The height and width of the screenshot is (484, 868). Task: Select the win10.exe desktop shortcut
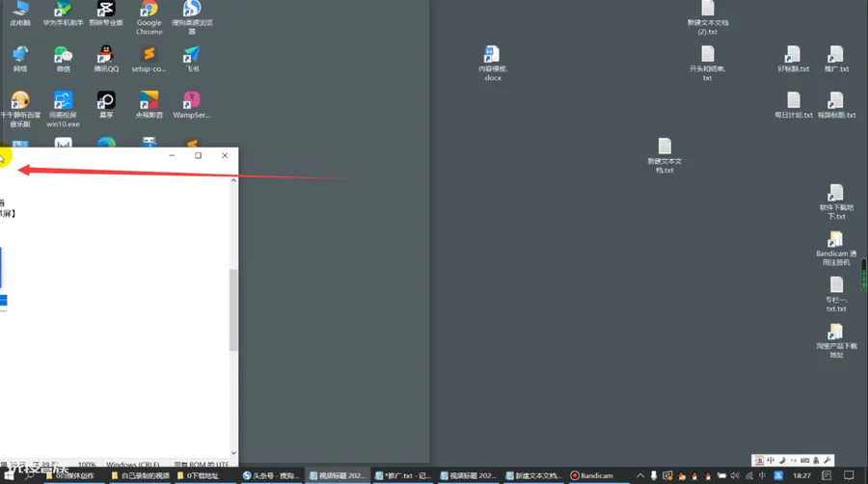(x=63, y=110)
